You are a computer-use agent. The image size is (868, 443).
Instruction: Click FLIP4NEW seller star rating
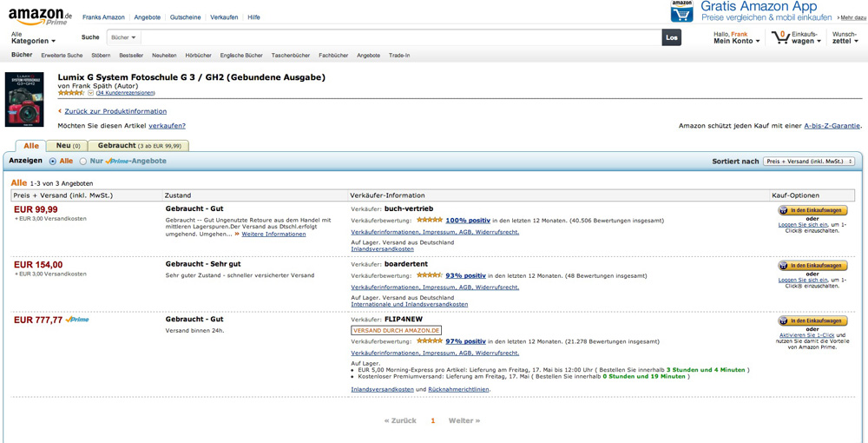click(x=429, y=341)
